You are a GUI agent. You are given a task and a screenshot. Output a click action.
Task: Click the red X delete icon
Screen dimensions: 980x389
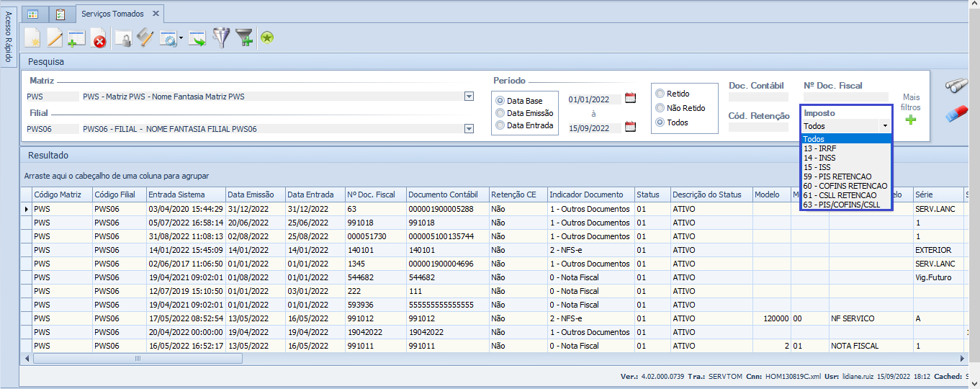click(99, 40)
